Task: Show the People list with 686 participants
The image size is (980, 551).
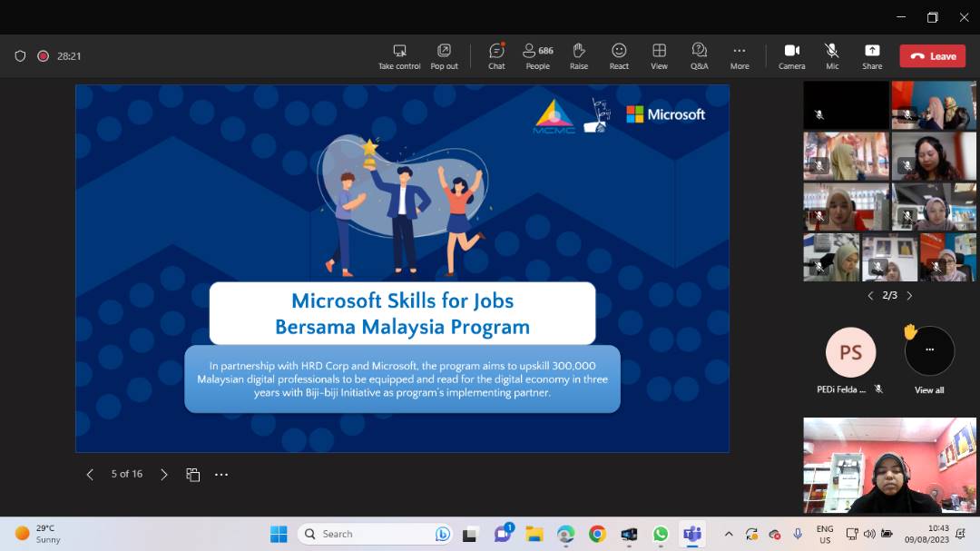Action: (x=537, y=56)
